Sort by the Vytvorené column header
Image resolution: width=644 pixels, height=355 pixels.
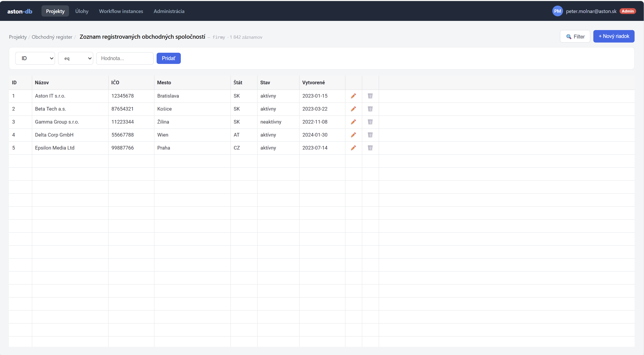[x=322, y=83]
